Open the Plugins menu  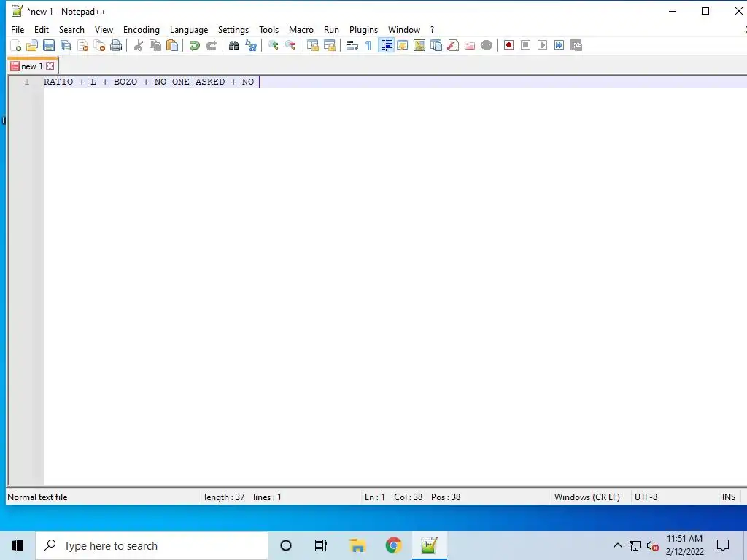tap(363, 29)
